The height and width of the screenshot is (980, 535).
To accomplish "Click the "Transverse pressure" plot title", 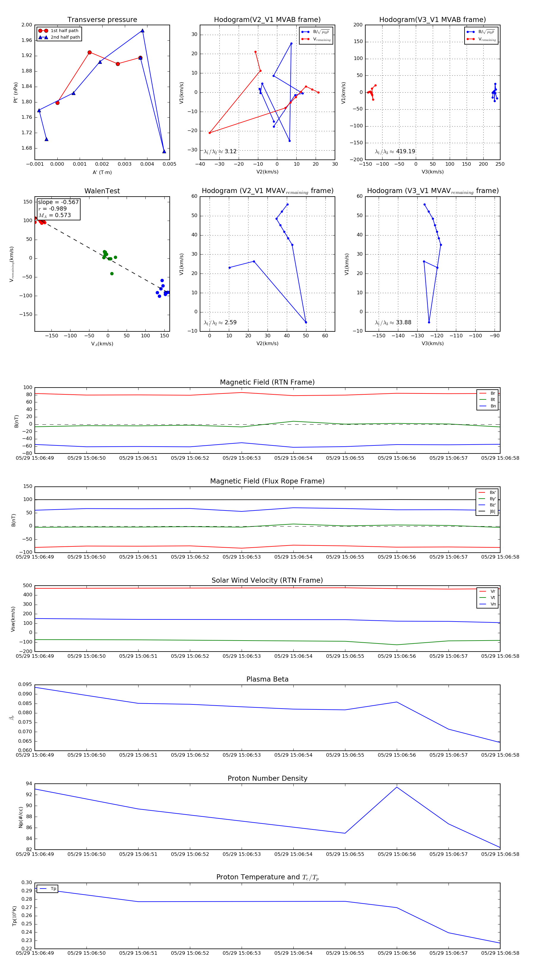I will coord(102,20).
